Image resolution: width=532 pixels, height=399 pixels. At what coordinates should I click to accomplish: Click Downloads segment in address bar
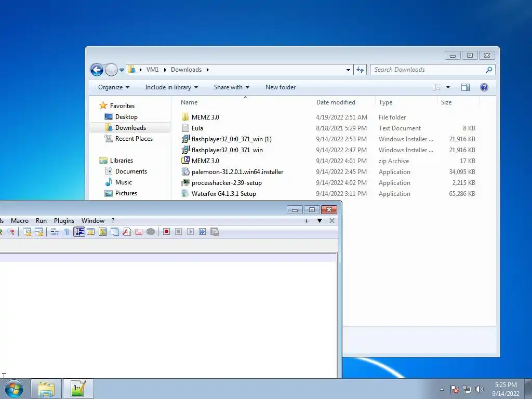click(x=187, y=70)
